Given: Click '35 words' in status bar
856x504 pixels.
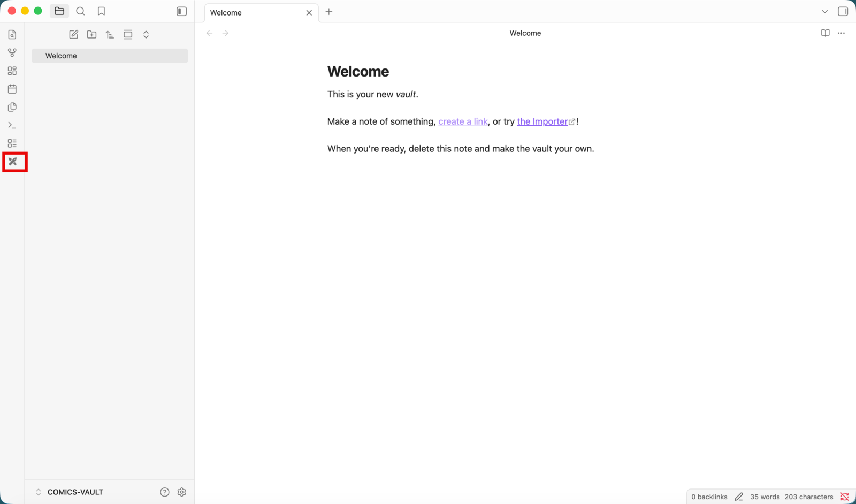Looking at the screenshot, I should click(x=765, y=497).
